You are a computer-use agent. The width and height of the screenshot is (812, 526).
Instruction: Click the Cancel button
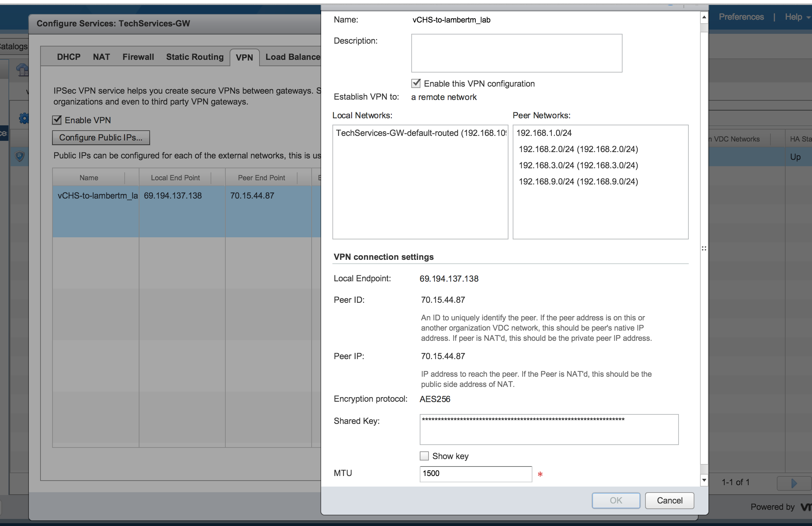pos(669,500)
